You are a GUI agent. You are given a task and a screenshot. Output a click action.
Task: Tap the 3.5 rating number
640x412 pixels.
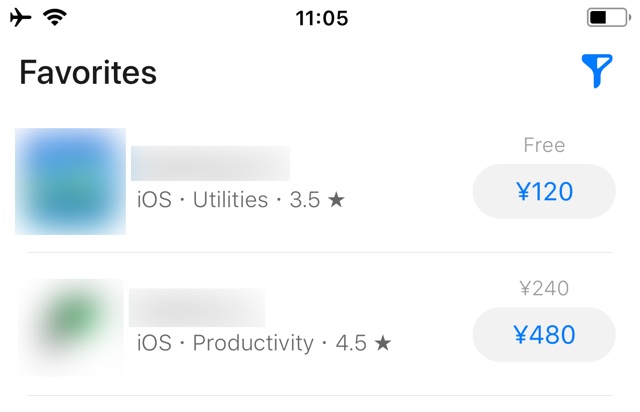point(305,200)
